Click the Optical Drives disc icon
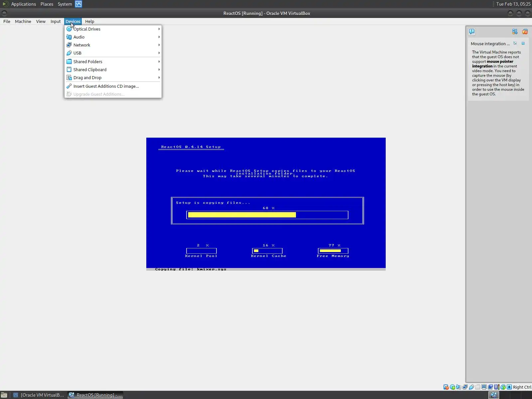Image resolution: width=532 pixels, height=399 pixels. [x=69, y=29]
